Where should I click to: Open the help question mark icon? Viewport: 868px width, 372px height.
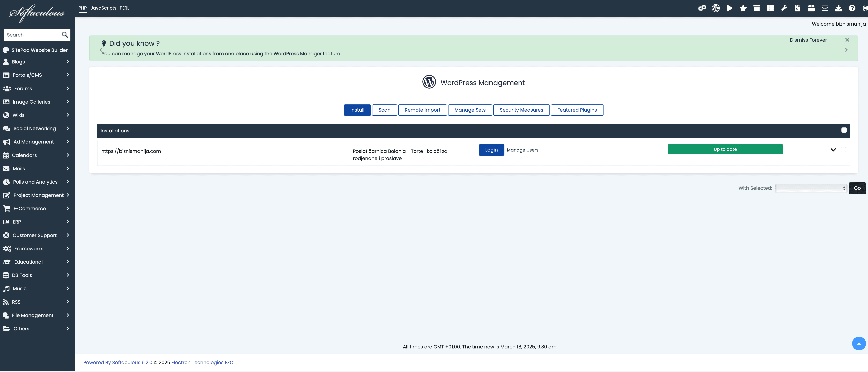click(x=852, y=8)
